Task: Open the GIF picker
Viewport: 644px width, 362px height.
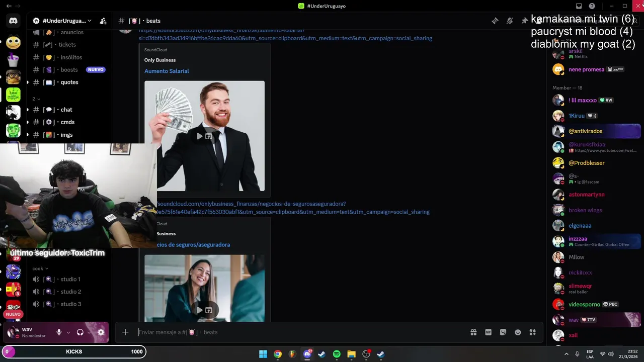Action: click(x=488, y=332)
